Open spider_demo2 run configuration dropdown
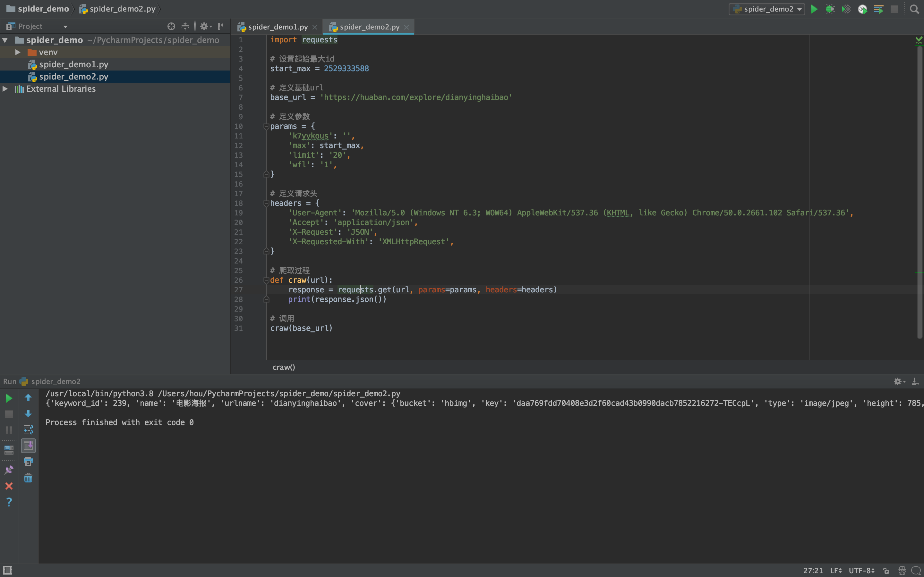Screen dimensions: 924x577 pos(767,9)
